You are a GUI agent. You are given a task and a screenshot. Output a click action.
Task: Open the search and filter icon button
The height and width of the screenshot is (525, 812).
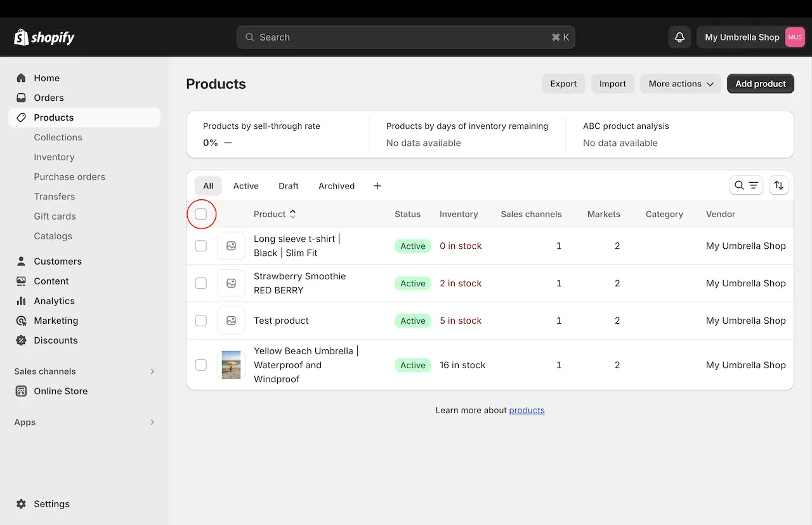pos(746,185)
